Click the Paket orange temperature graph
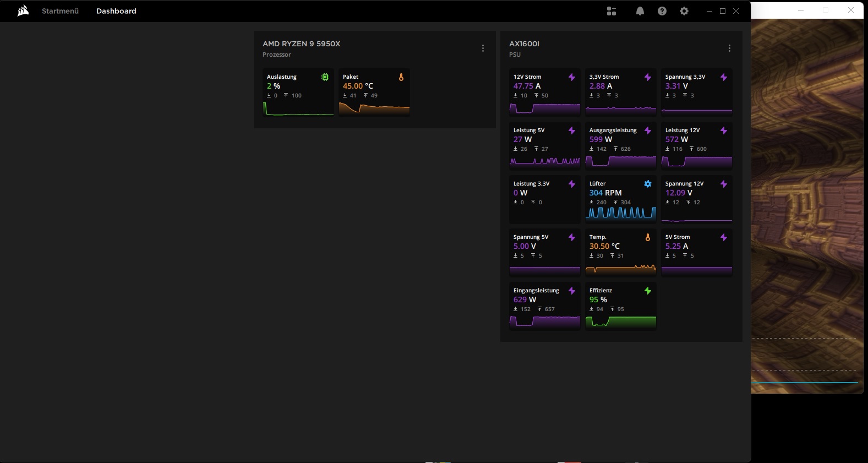Screen dimensions: 868x463 (374, 108)
